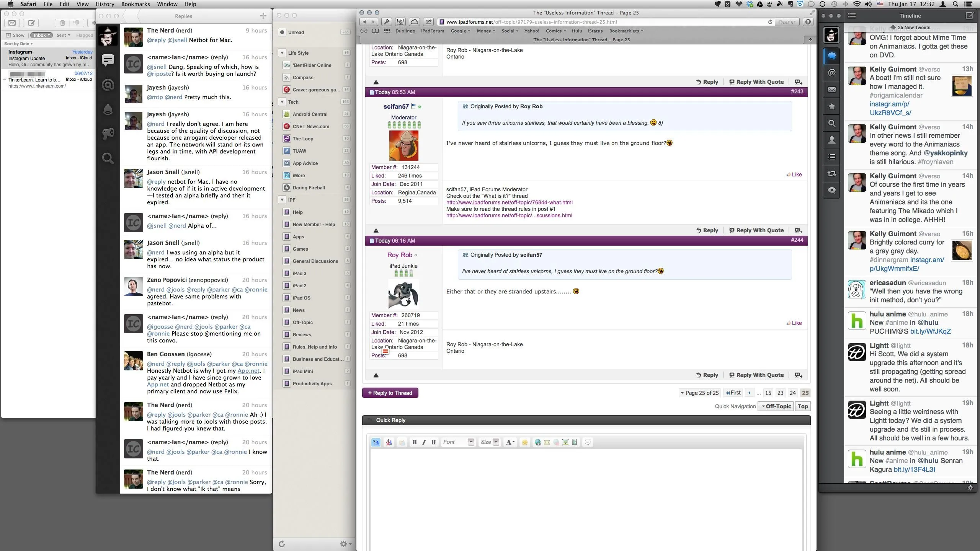Click the refresh icon in feed reader
The image size is (980, 551).
point(282,544)
